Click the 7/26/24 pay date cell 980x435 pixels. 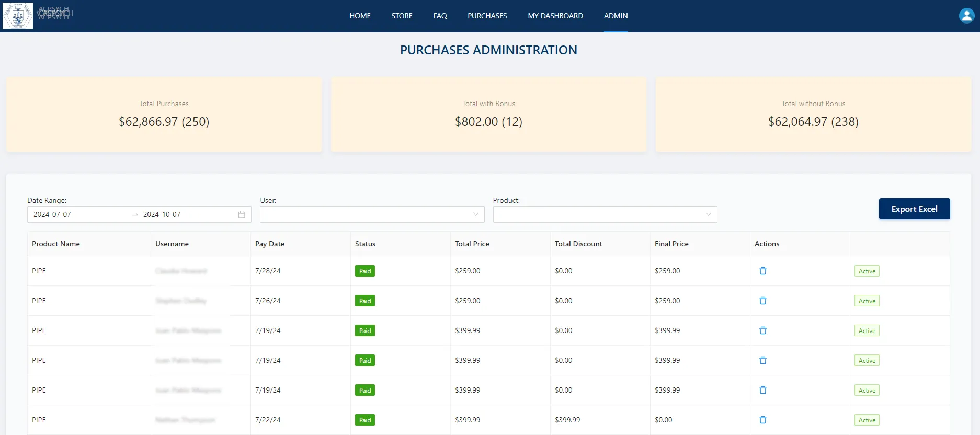tap(301, 301)
